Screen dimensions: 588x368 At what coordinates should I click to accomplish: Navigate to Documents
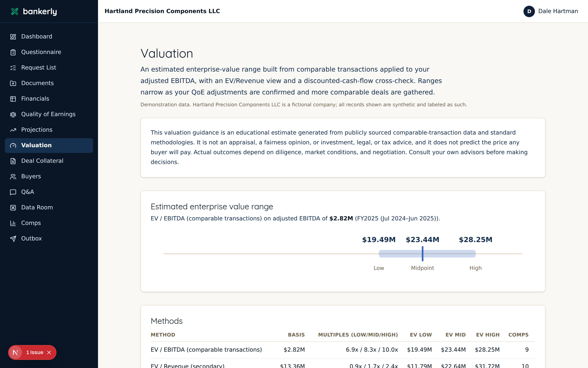coord(49,83)
